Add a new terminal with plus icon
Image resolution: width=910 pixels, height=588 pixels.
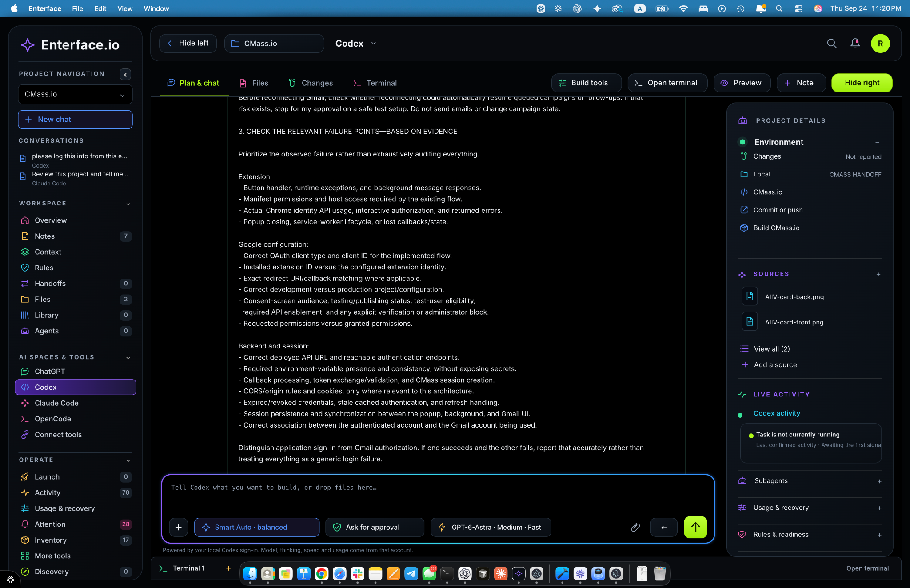pos(228,568)
